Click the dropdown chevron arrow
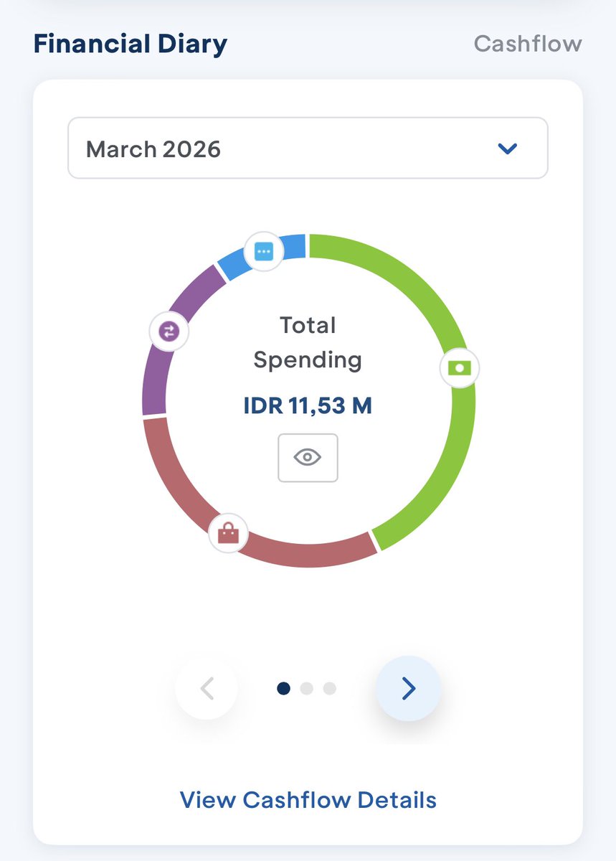Screen dimensions: 616x861 [x=508, y=149]
